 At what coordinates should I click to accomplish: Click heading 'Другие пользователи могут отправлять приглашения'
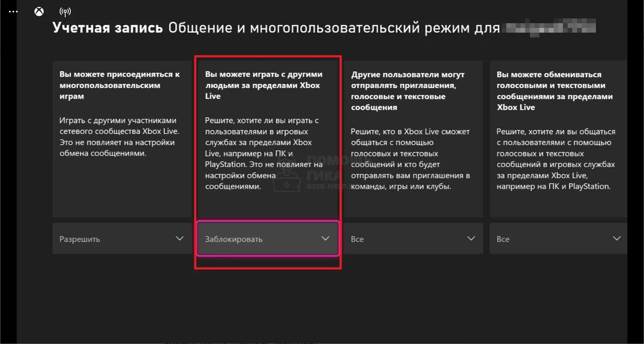pos(408,91)
